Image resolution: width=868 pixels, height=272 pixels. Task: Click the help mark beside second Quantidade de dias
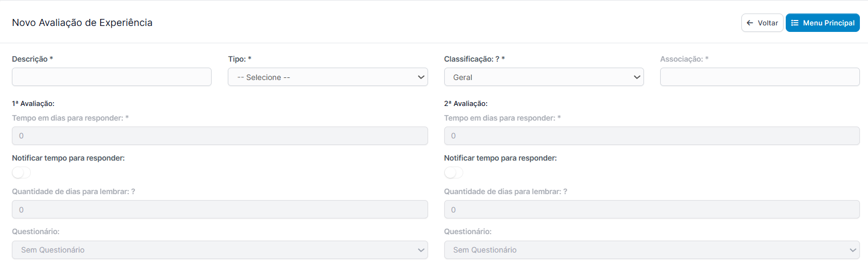coord(565,191)
